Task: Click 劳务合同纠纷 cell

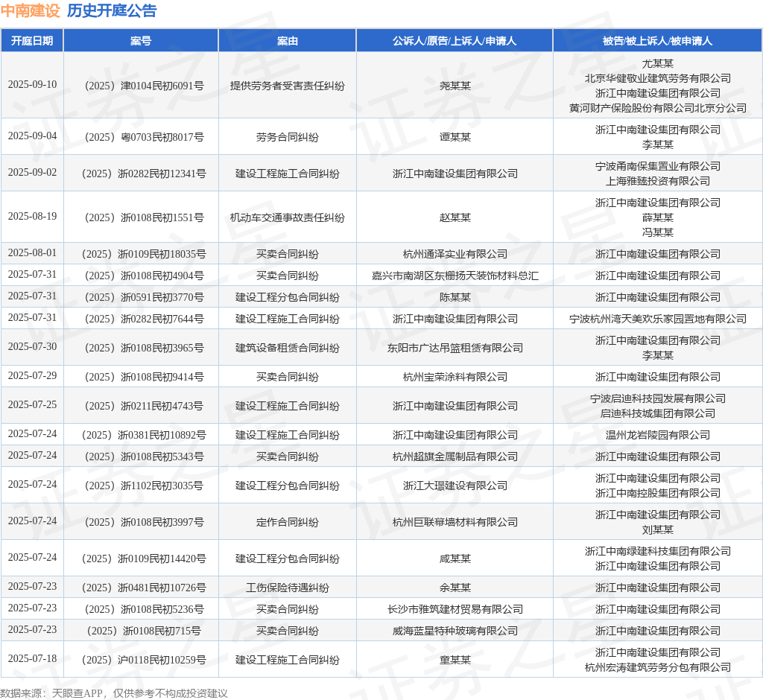Action: (287, 137)
